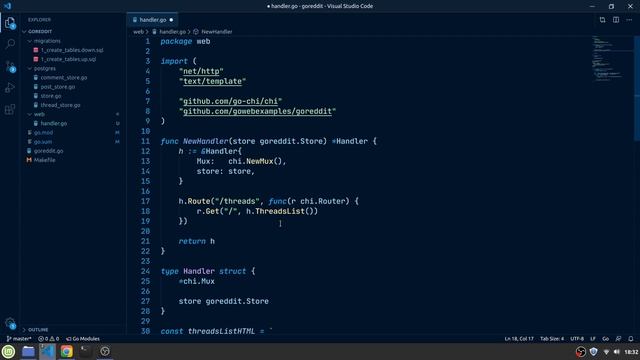Open the feedback icon in status bar
Viewport: 640px width, 360px height.
click(618, 338)
